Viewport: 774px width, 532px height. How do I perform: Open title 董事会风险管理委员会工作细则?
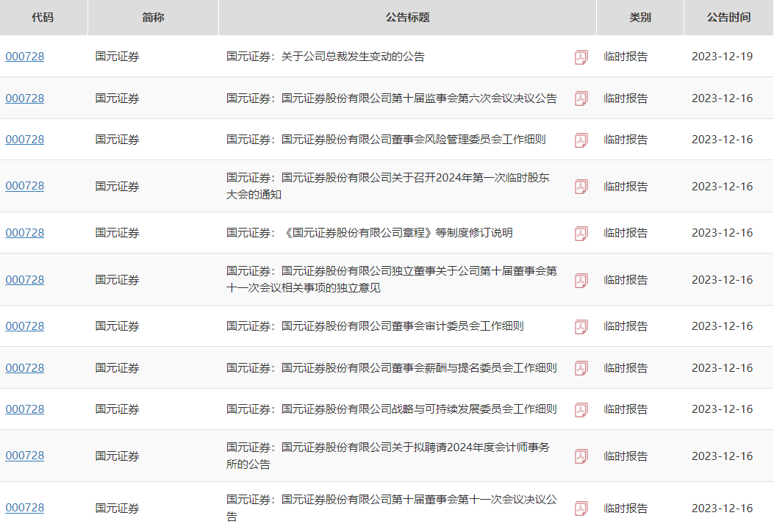click(x=386, y=140)
